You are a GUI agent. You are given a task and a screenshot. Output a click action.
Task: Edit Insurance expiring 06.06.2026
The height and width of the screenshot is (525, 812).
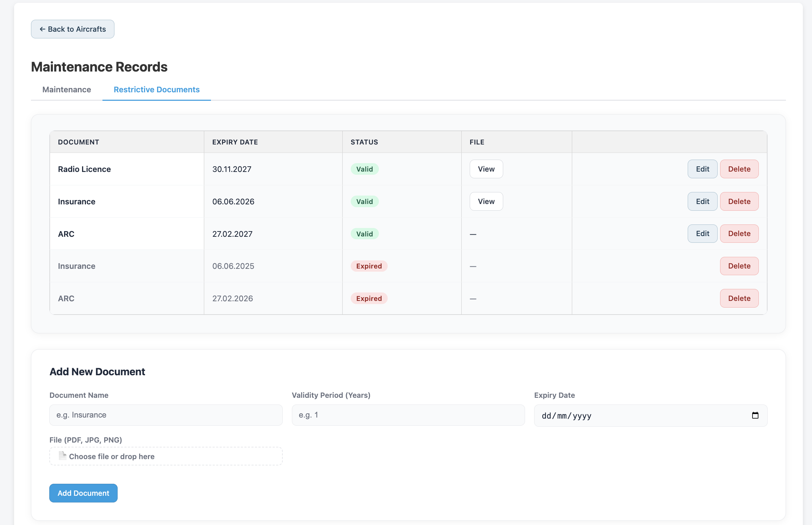click(x=702, y=202)
